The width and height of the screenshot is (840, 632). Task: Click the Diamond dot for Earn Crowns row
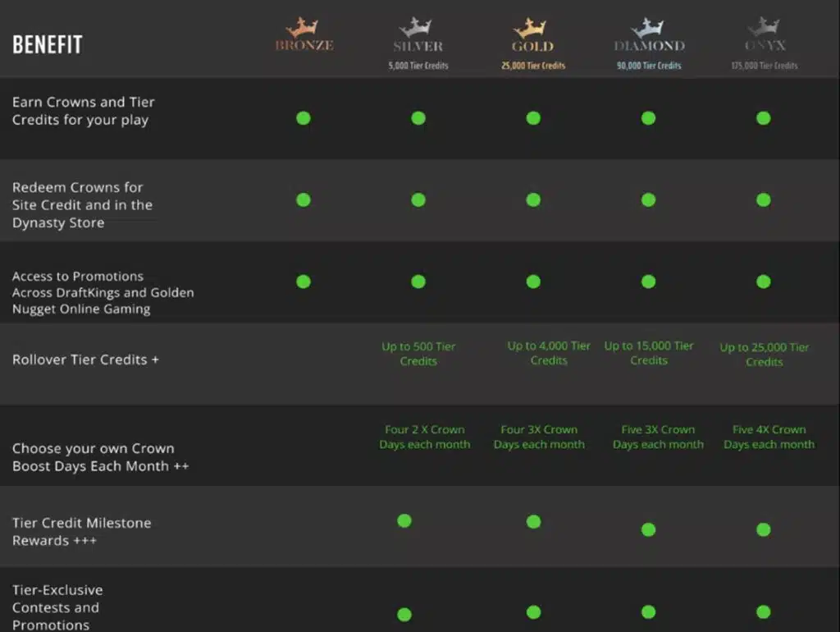(x=649, y=118)
